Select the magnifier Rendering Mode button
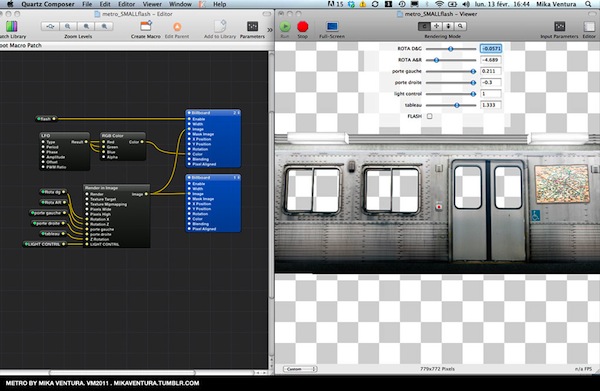 coord(460,26)
